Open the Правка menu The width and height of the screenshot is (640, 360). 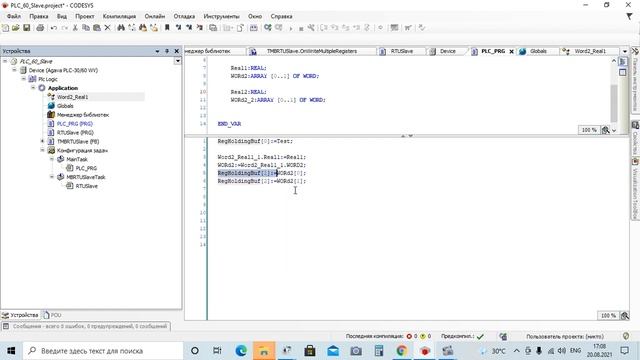[39, 16]
